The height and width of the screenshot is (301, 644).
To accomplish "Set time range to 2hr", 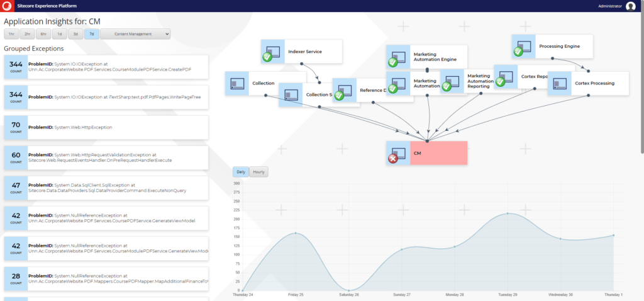I will [27, 34].
